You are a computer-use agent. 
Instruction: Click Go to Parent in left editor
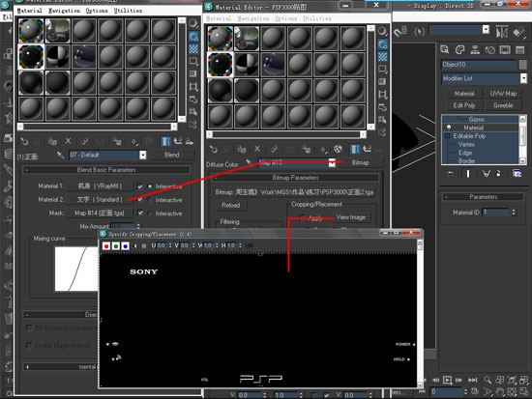tap(177, 141)
